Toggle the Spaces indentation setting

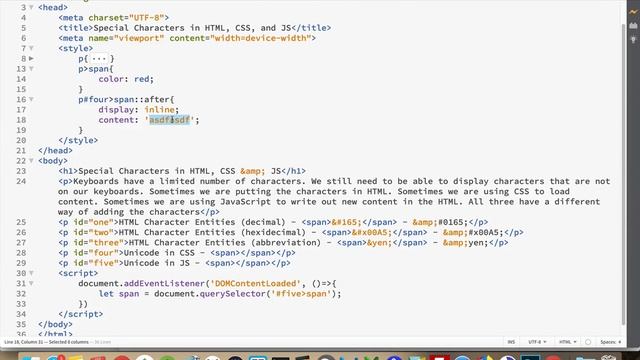pos(611,342)
